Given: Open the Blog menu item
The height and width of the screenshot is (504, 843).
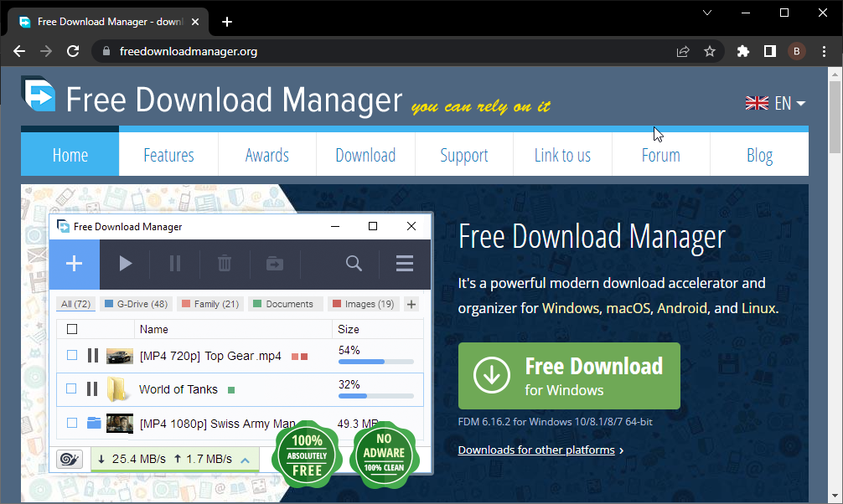Looking at the screenshot, I should pyautogui.click(x=759, y=154).
